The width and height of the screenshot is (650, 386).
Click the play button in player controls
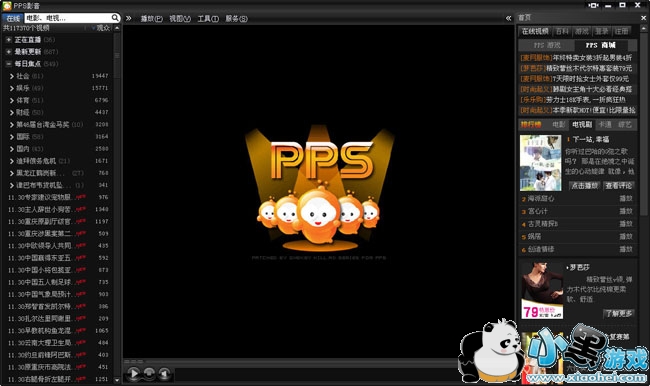coord(134,374)
